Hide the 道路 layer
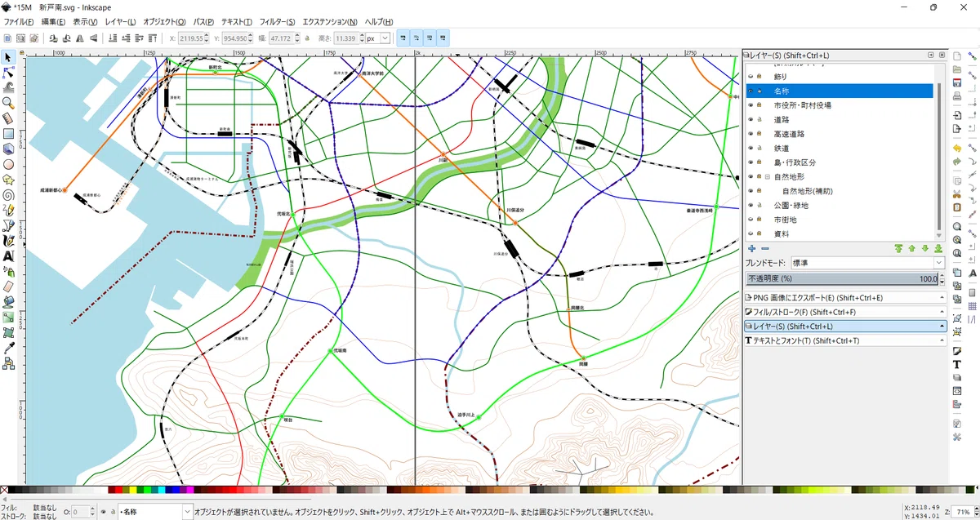 click(751, 120)
